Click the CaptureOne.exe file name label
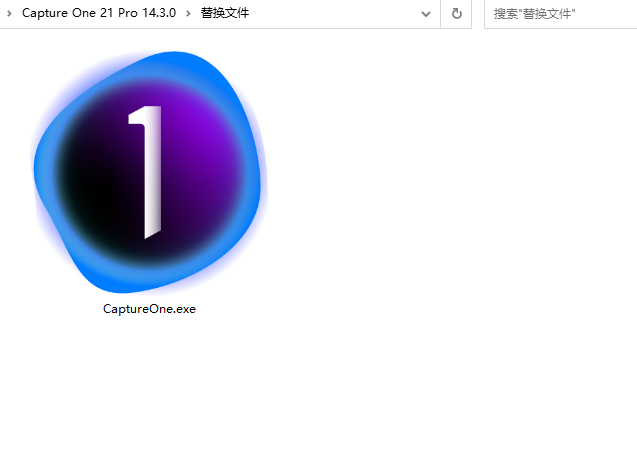The height and width of the screenshot is (458, 637). click(x=150, y=309)
